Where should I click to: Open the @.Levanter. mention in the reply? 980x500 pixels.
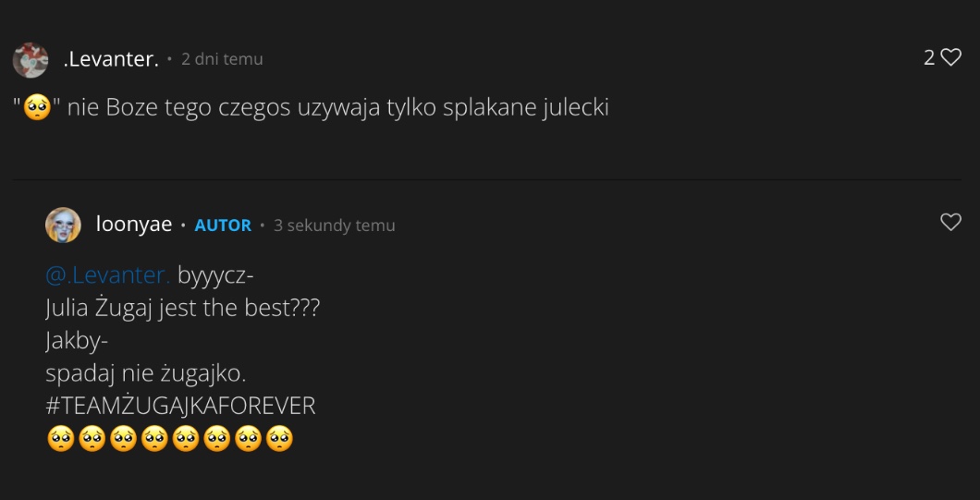[x=107, y=275]
